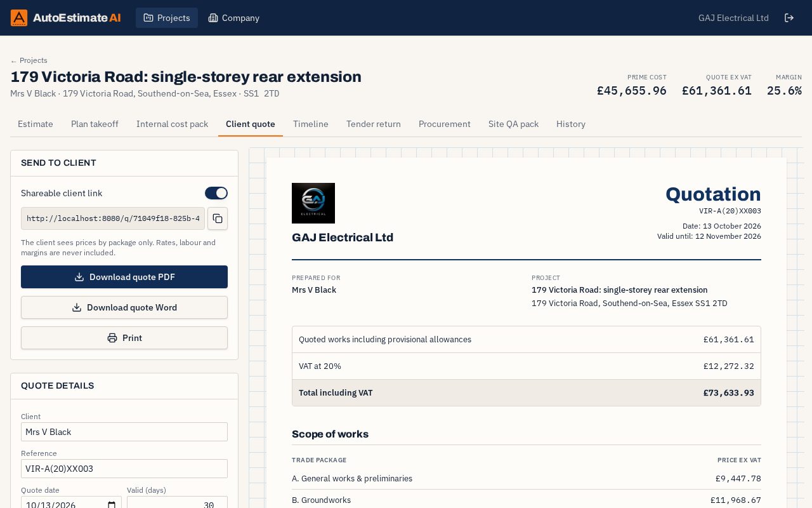Click the A. General works & preliminaries row
812x508 pixels.
point(527,479)
